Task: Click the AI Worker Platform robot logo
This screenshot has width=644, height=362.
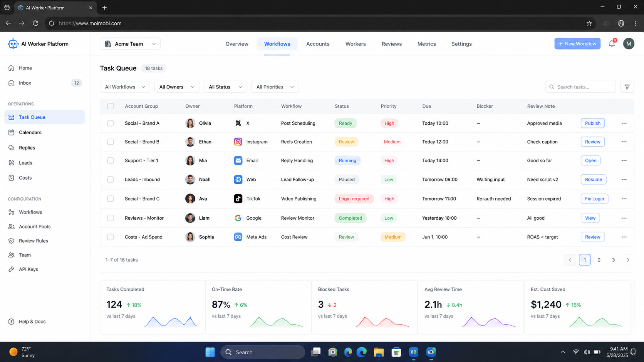Action: [x=13, y=44]
